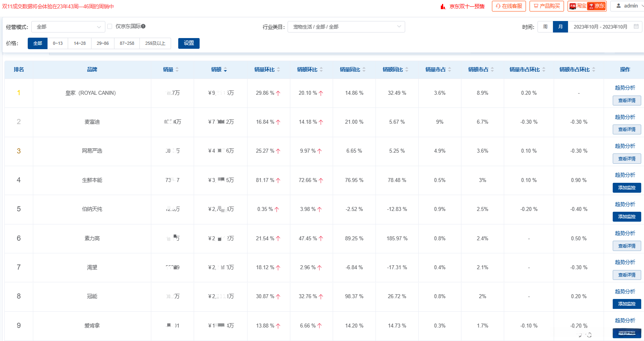Switch time granularity to 周
This screenshot has height=341, width=644.
tap(545, 27)
